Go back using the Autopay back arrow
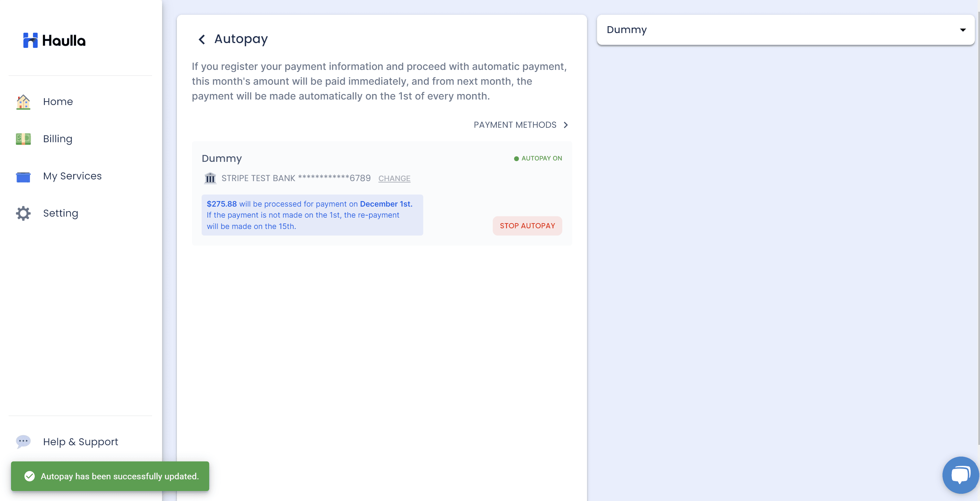The height and width of the screenshot is (501, 980). pyautogui.click(x=202, y=39)
